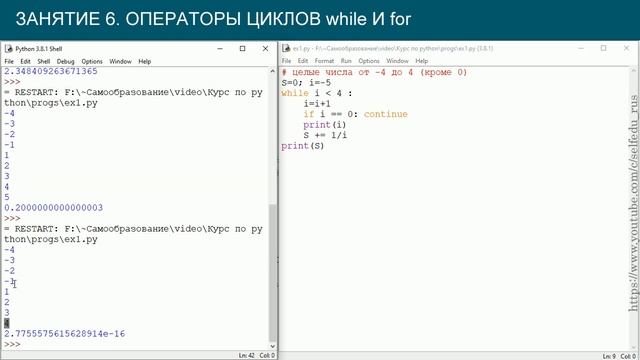The image size is (640, 360).
Task: Click the Shell vertical scrollbar thumb
Action: (x=273, y=273)
